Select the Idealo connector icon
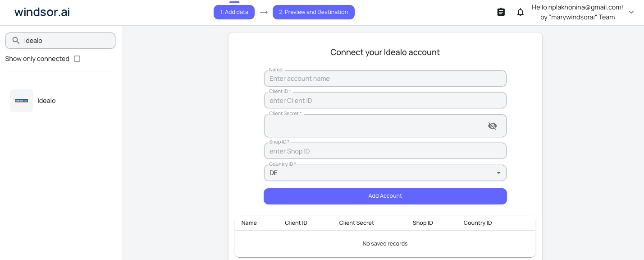Image resolution: width=644 pixels, height=260 pixels. pyautogui.click(x=21, y=100)
